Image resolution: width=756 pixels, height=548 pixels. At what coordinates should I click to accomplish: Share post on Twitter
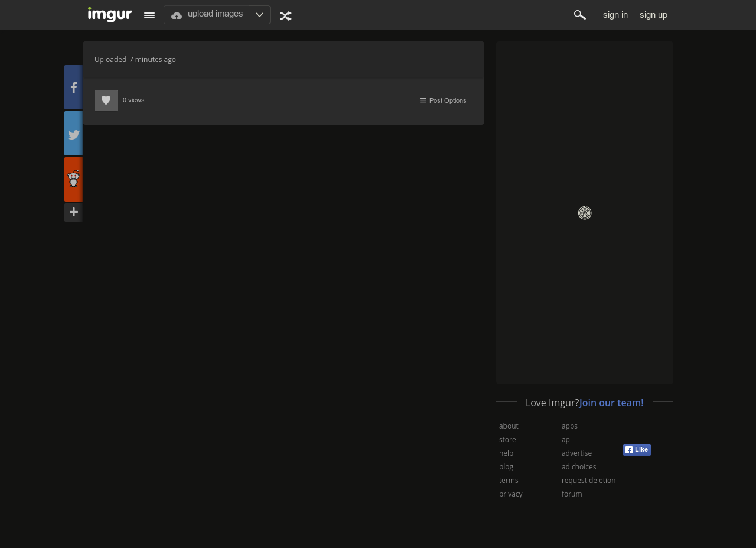(73, 134)
